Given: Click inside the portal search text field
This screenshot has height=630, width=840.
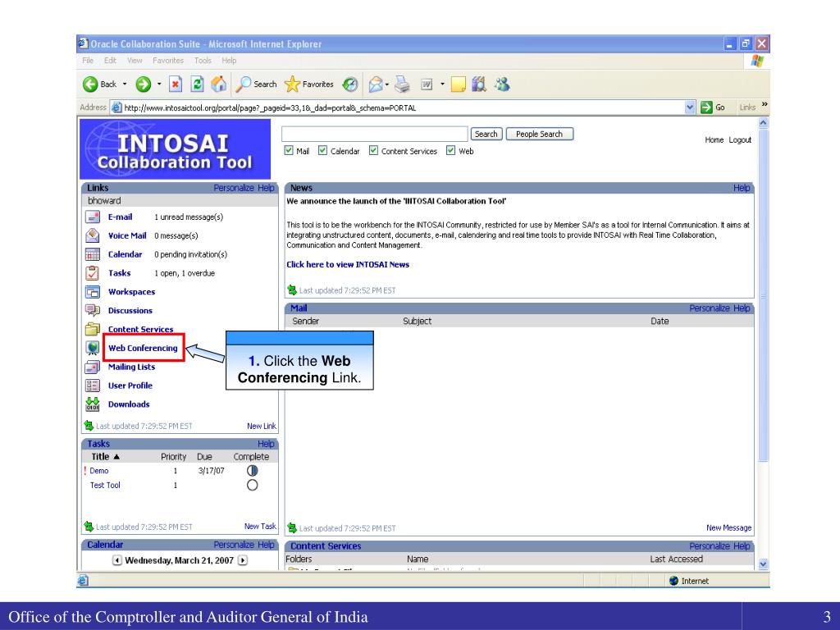Looking at the screenshot, I should click(x=375, y=134).
